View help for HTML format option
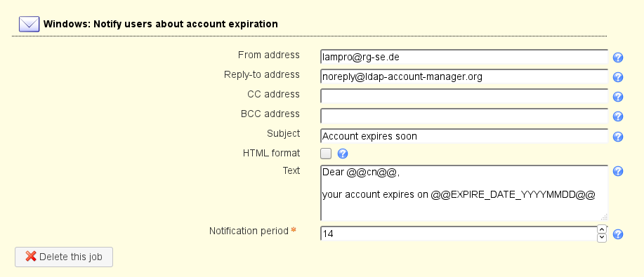The width and height of the screenshot is (644, 277). (x=343, y=154)
